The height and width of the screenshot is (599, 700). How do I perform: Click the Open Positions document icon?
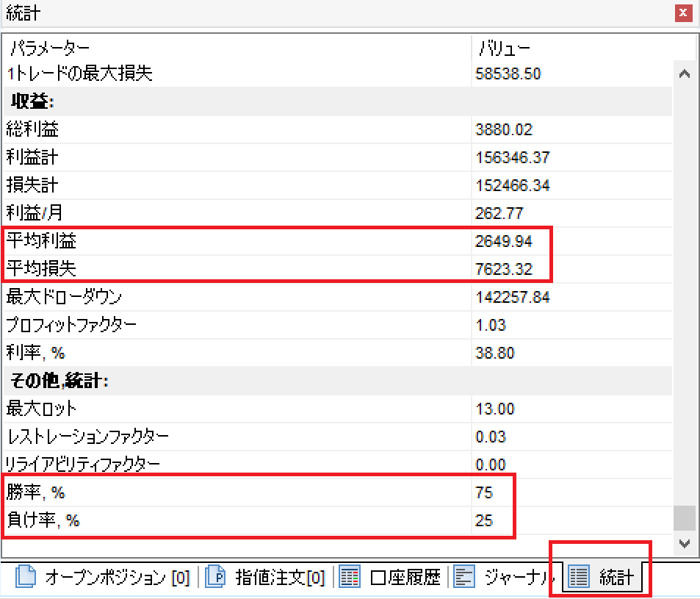pos(25,578)
